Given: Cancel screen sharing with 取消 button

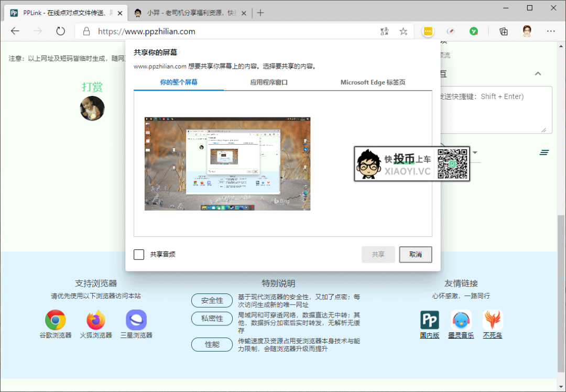Looking at the screenshot, I should point(415,254).
